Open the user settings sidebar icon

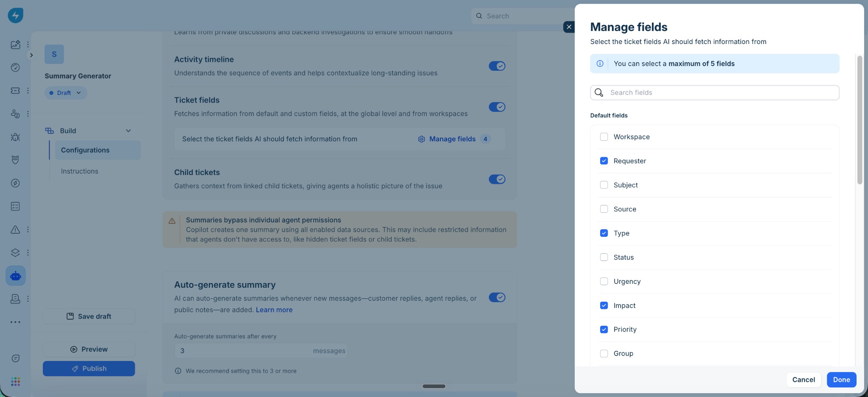point(15,114)
